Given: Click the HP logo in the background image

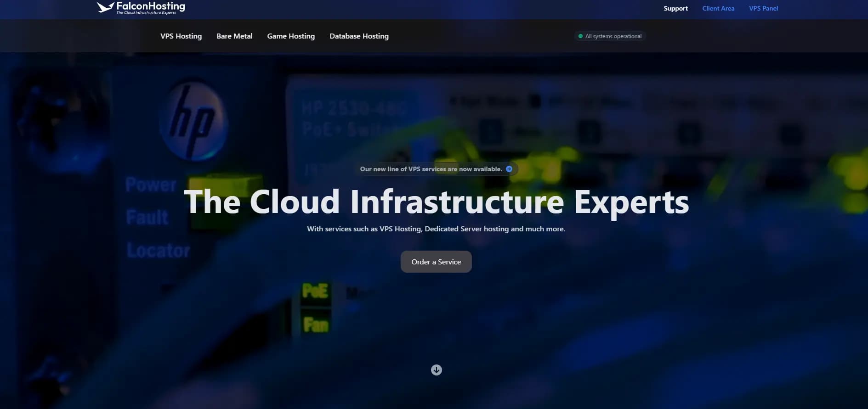Looking at the screenshot, I should click(x=193, y=122).
